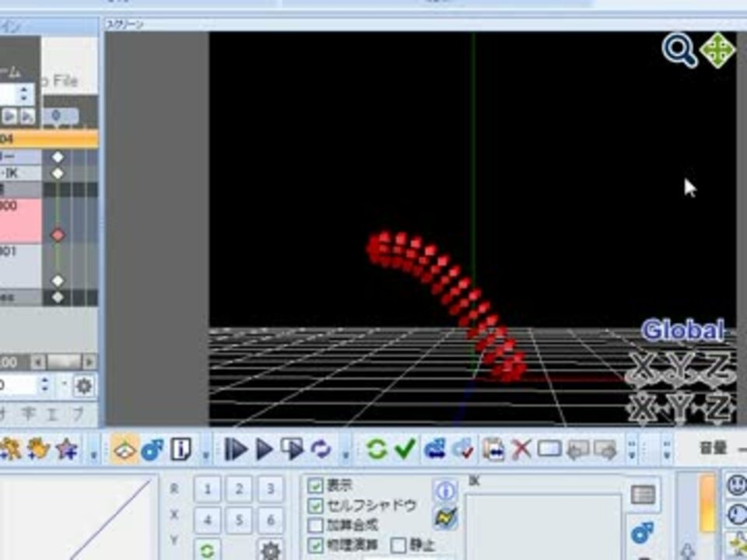747x560 pixels.
Task: Select the keyframe diamond on the ·IK row
Action: (58, 173)
